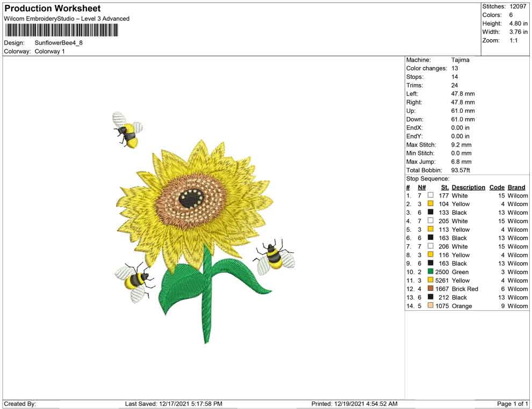Click the stitch count '1667'
This screenshot has width=532, height=409.
(442, 289)
